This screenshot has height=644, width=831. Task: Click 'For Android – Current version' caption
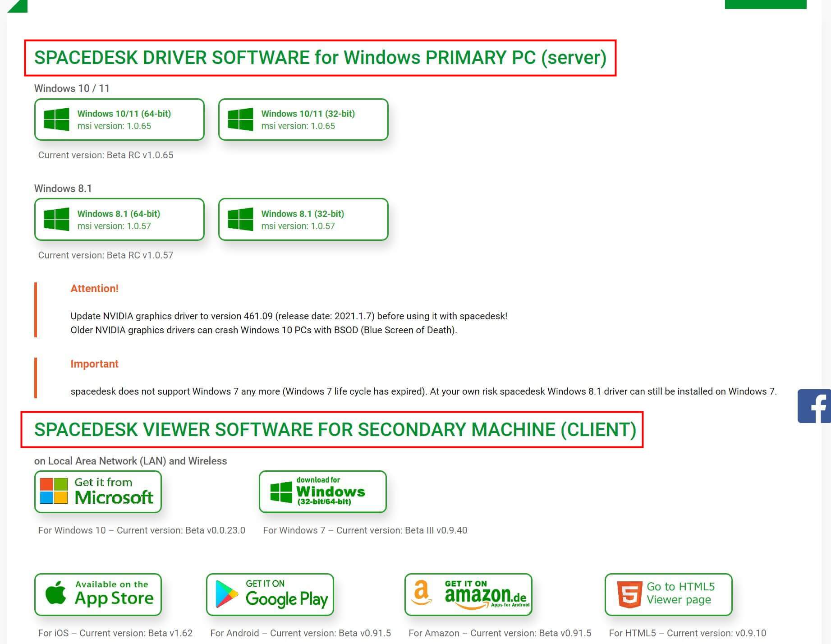301,633
